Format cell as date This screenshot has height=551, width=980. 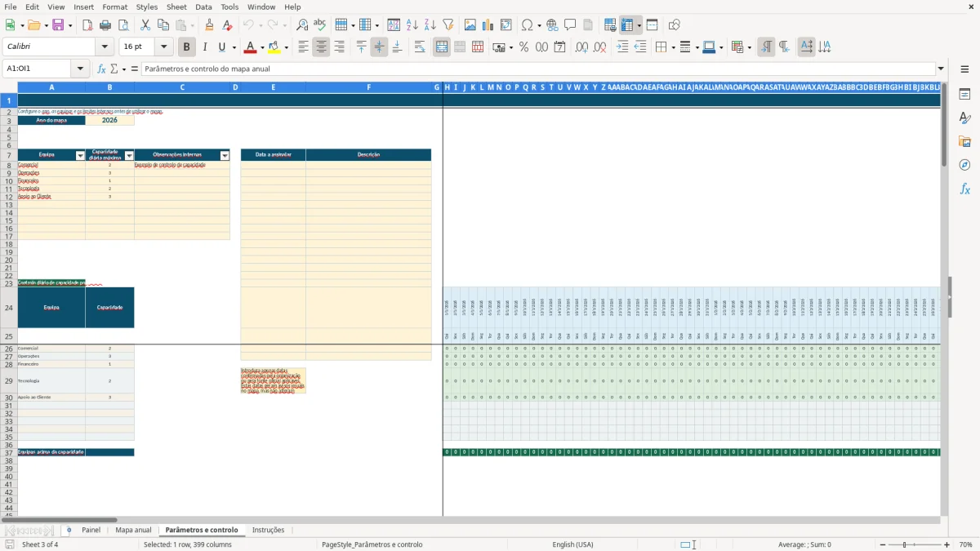559,47
